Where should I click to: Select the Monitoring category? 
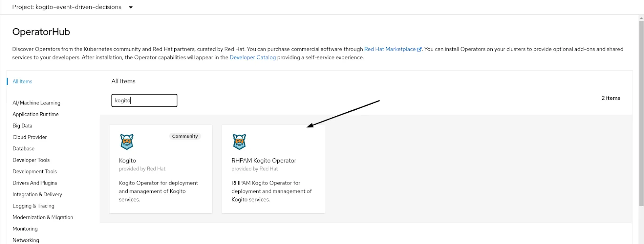[25, 229]
